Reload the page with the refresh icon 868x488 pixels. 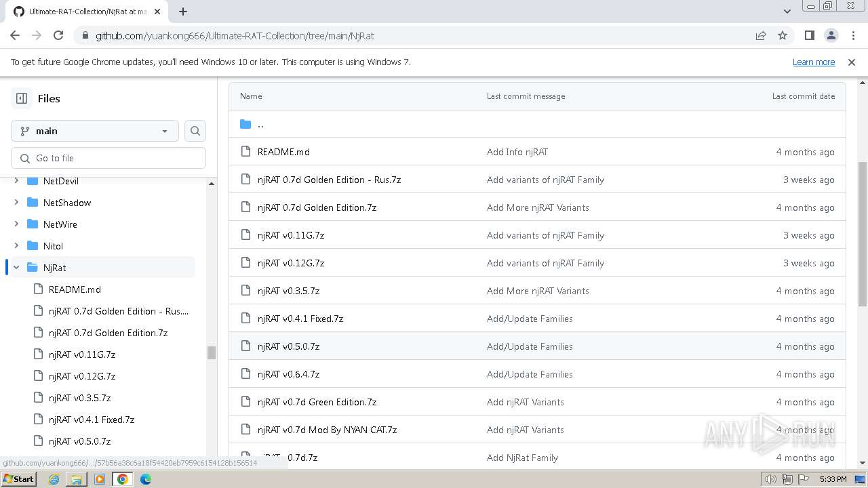pos(58,35)
